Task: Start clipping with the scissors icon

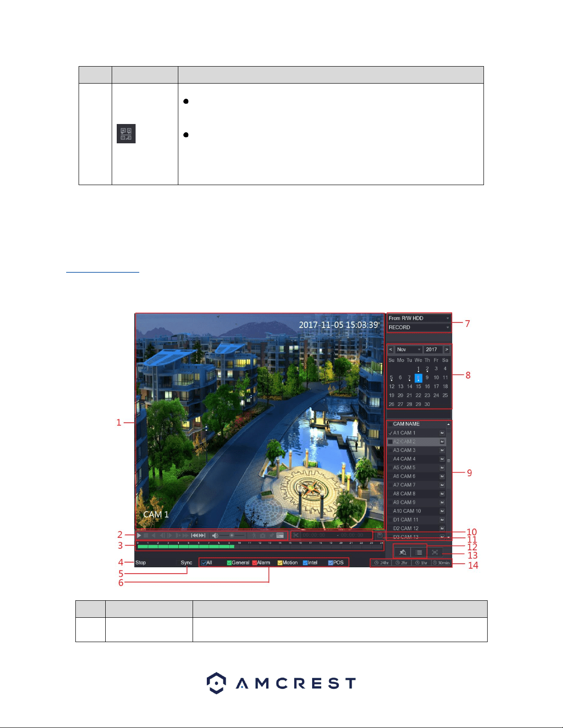Action: (x=296, y=536)
